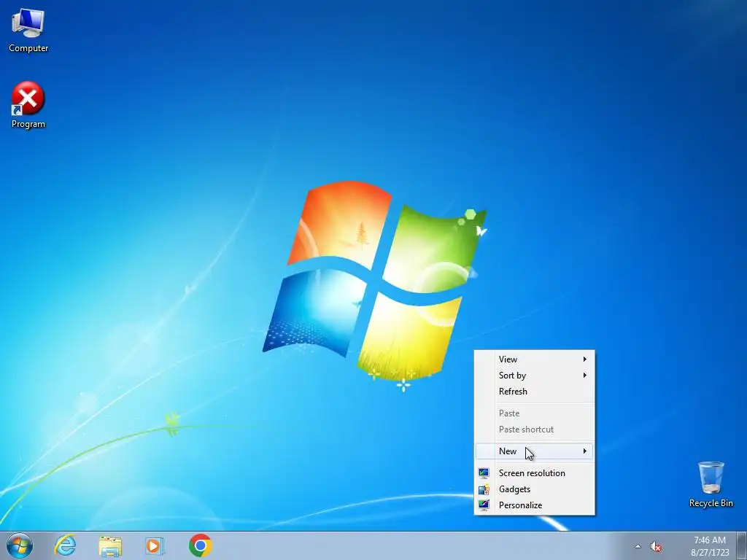Click the Show desktop strip
Screen dimensions: 747x560
point(742,545)
